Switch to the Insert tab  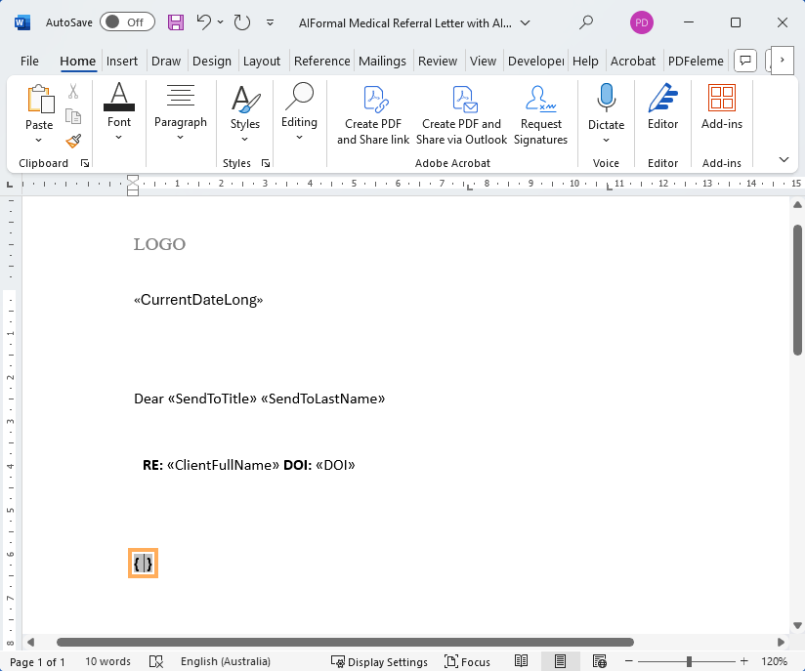point(122,61)
